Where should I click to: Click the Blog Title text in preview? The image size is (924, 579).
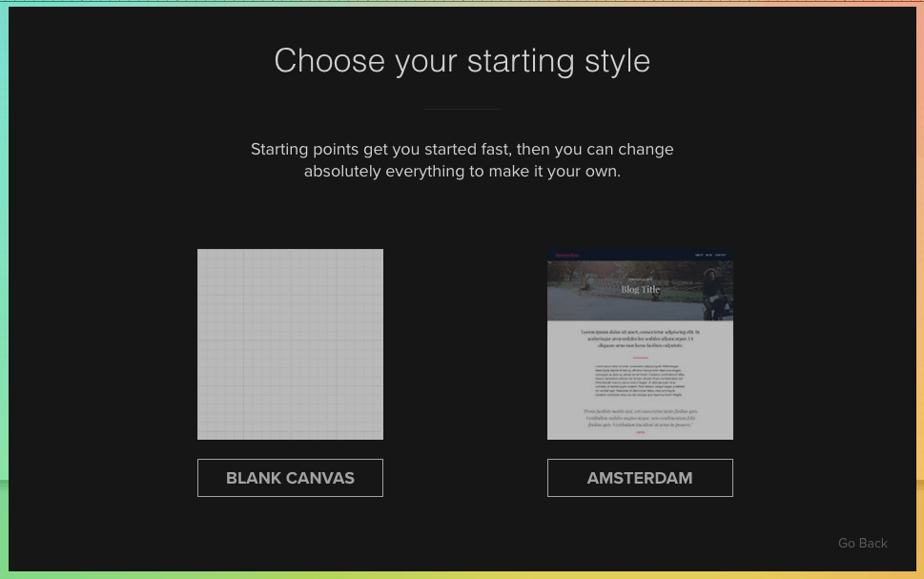640,289
